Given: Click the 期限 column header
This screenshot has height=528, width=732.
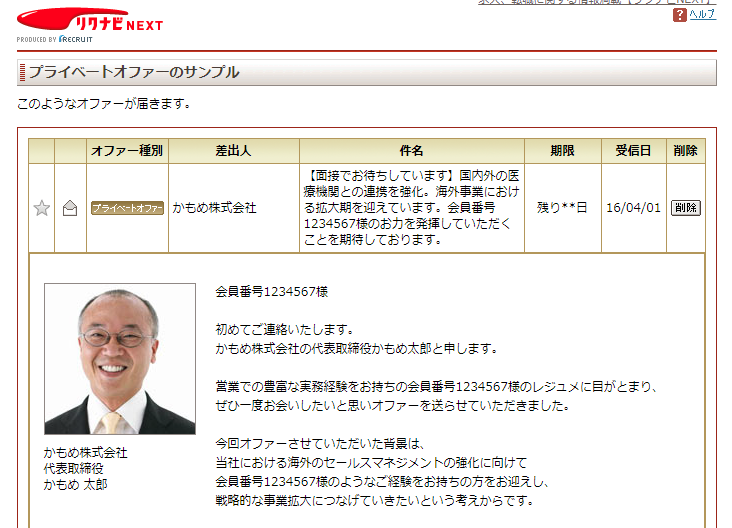Looking at the screenshot, I should pyautogui.click(x=563, y=151).
